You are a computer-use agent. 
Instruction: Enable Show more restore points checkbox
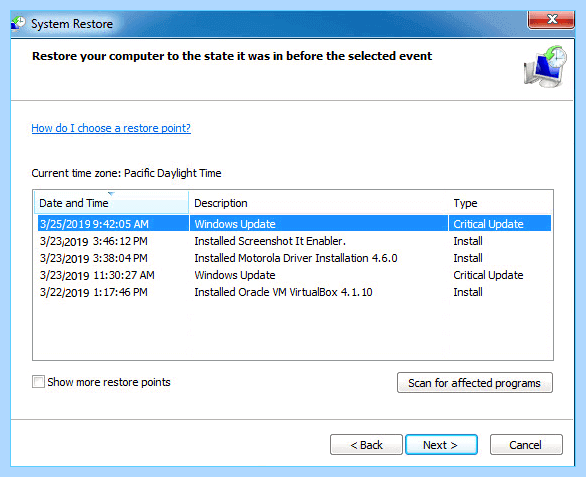[x=38, y=382]
